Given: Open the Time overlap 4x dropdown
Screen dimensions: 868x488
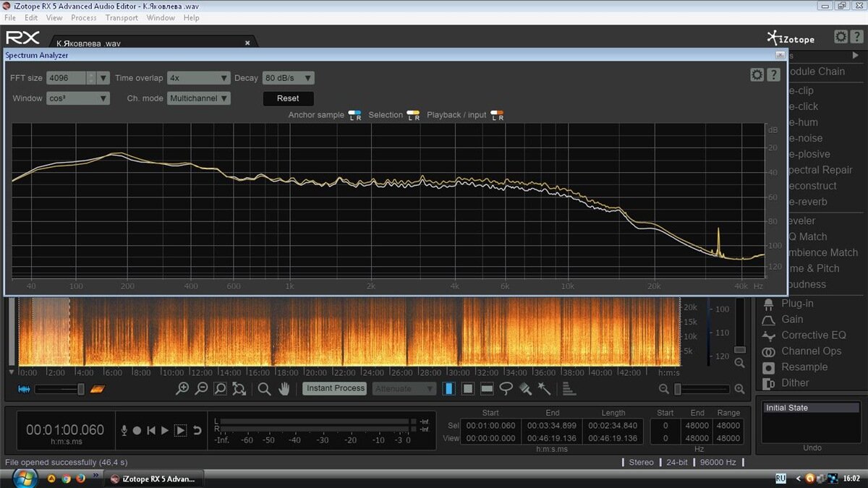Looking at the screenshot, I should (x=198, y=78).
